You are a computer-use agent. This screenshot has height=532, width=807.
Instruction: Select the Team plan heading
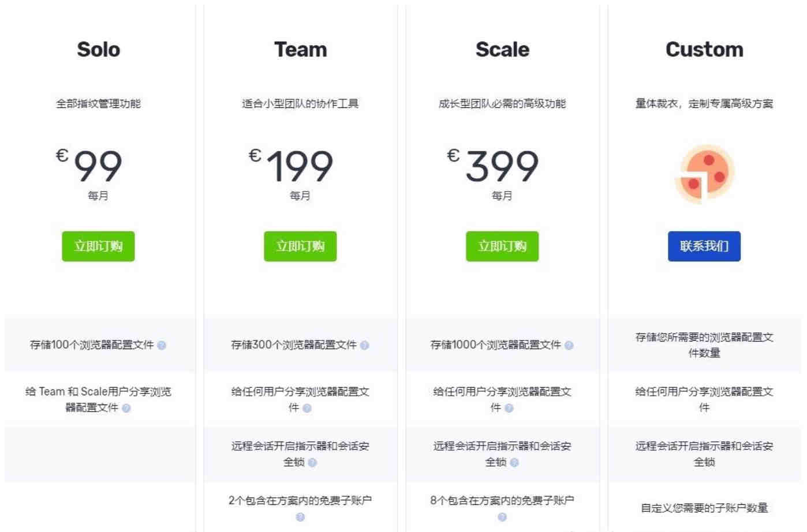pos(300,50)
